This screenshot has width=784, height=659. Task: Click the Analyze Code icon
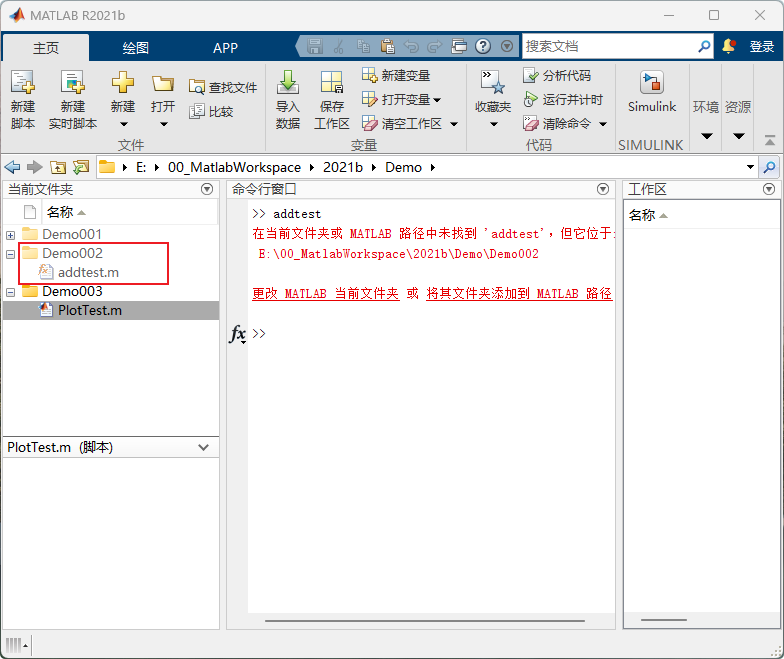(531, 76)
